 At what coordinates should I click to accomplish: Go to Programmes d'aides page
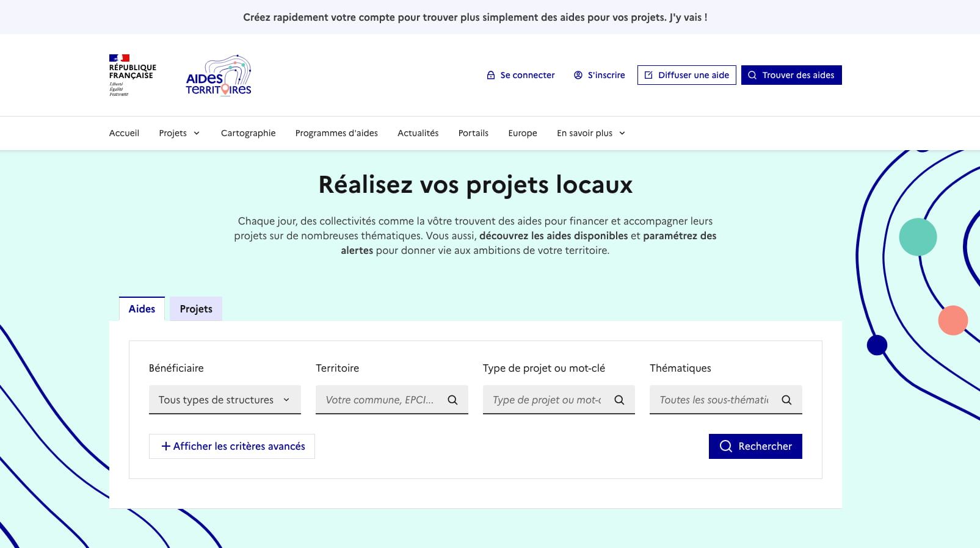(336, 133)
